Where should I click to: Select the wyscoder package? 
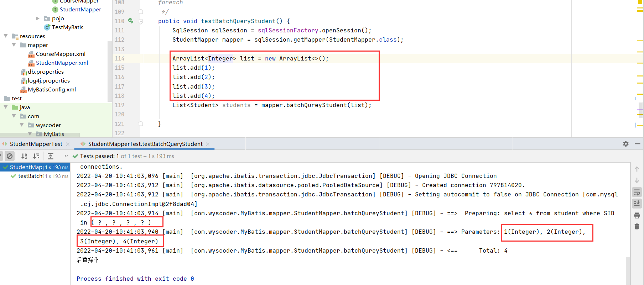(x=48, y=125)
